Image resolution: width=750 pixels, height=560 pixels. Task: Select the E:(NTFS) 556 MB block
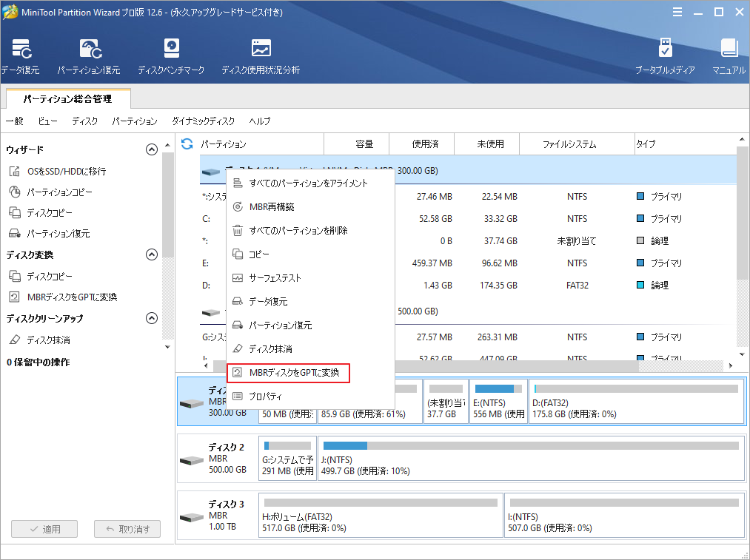click(x=498, y=402)
